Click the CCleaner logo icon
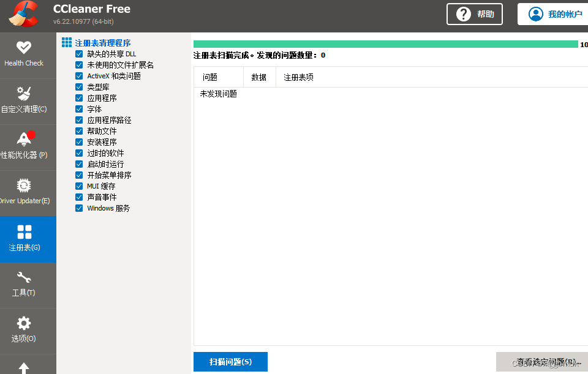Image resolution: width=588 pixels, height=374 pixels. pyautogui.click(x=24, y=15)
